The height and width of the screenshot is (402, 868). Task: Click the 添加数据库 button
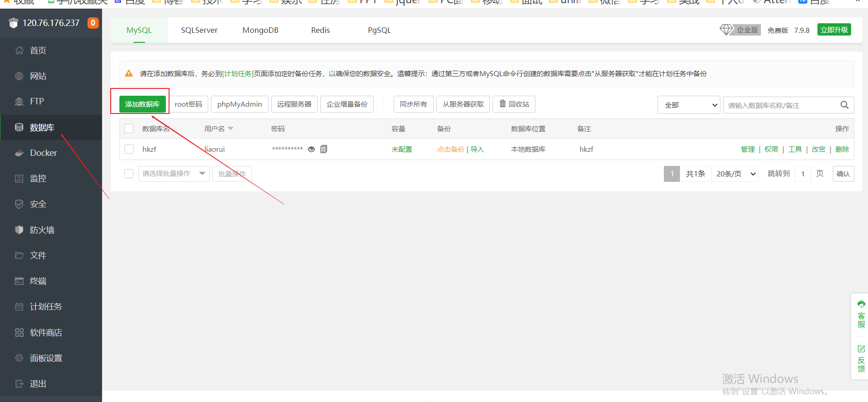point(142,104)
